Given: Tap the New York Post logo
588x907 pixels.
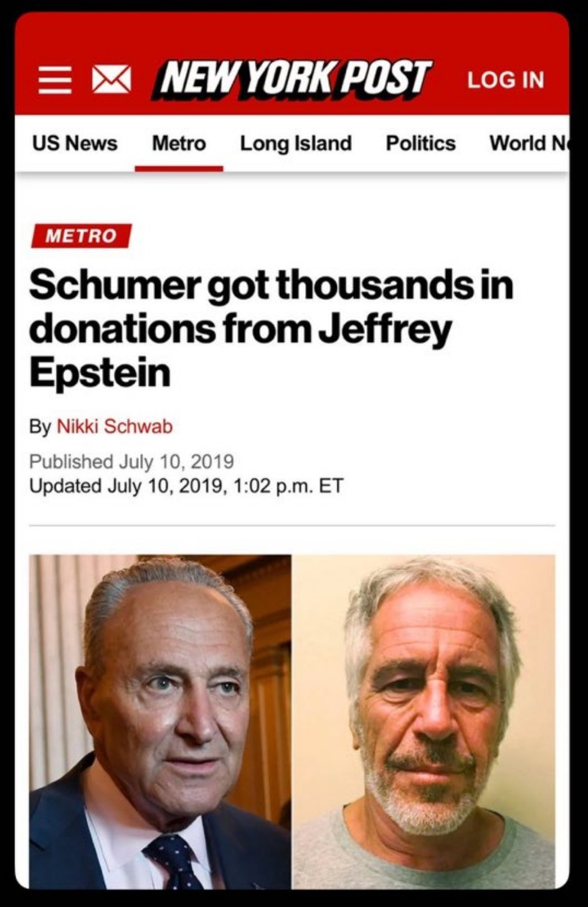Looking at the screenshot, I should [x=292, y=80].
